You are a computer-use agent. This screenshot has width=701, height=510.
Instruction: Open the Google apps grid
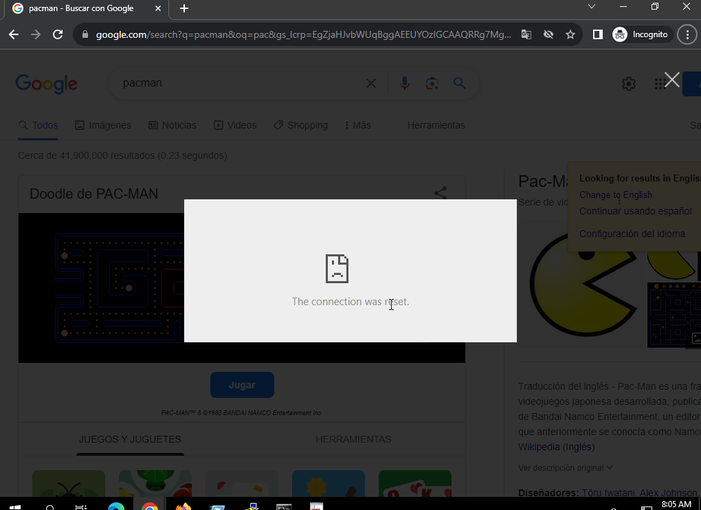[659, 84]
